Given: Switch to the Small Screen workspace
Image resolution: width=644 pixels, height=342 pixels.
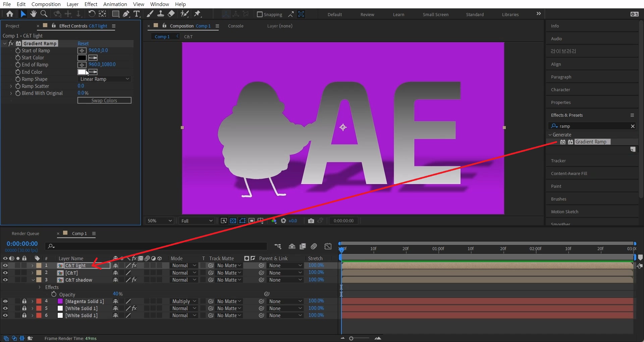Looking at the screenshot, I should click(x=435, y=14).
